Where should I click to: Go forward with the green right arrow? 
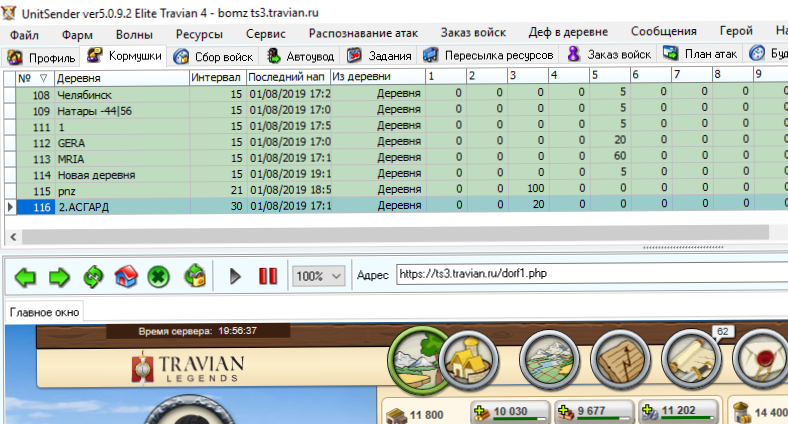point(59,277)
